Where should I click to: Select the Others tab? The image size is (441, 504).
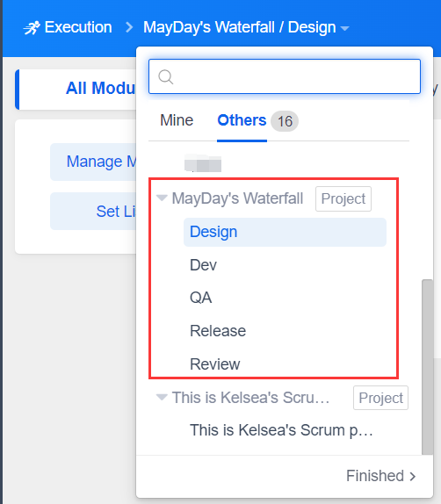242,120
